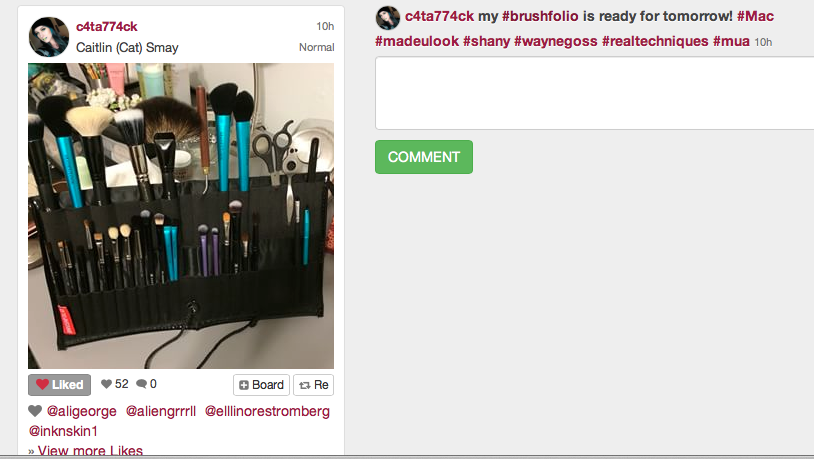814x459 pixels.
Task: Open the #madeulook hashtag
Action: tap(417, 41)
